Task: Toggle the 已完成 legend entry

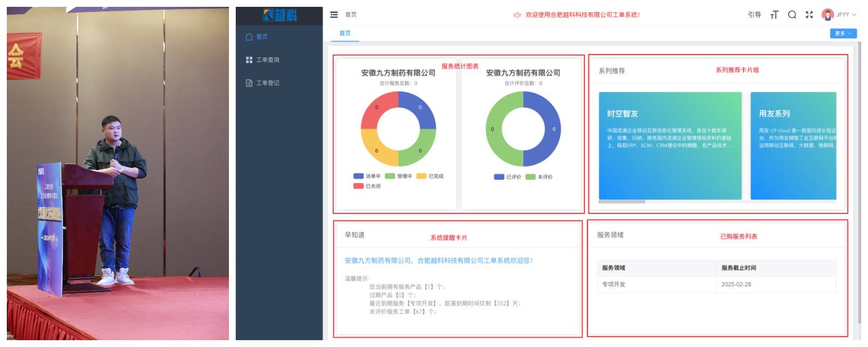Action: 429,176
